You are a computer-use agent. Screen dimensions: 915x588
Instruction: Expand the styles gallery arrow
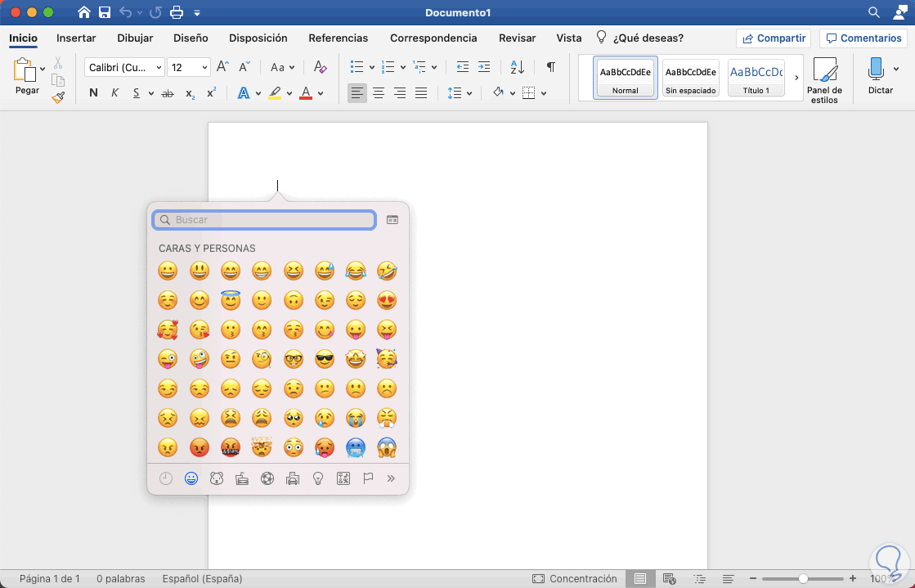(x=796, y=78)
